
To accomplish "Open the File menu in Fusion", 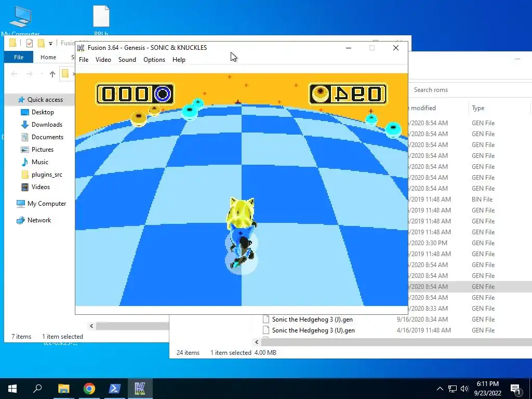I will point(84,60).
